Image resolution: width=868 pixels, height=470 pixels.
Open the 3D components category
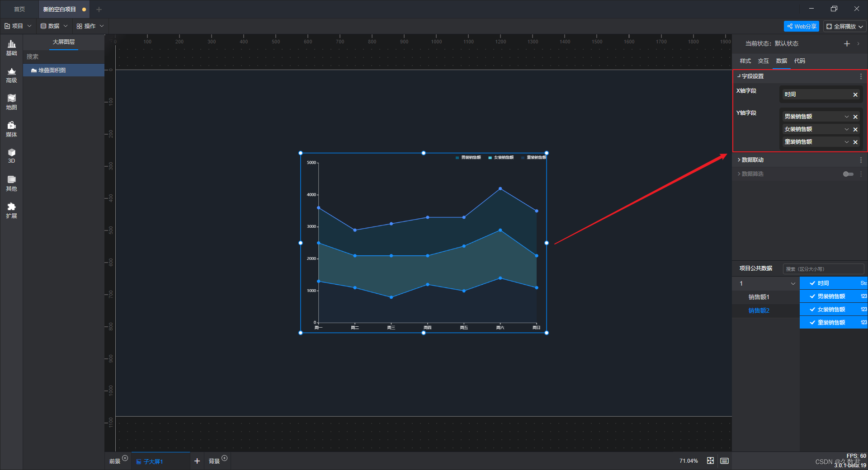click(11, 156)
